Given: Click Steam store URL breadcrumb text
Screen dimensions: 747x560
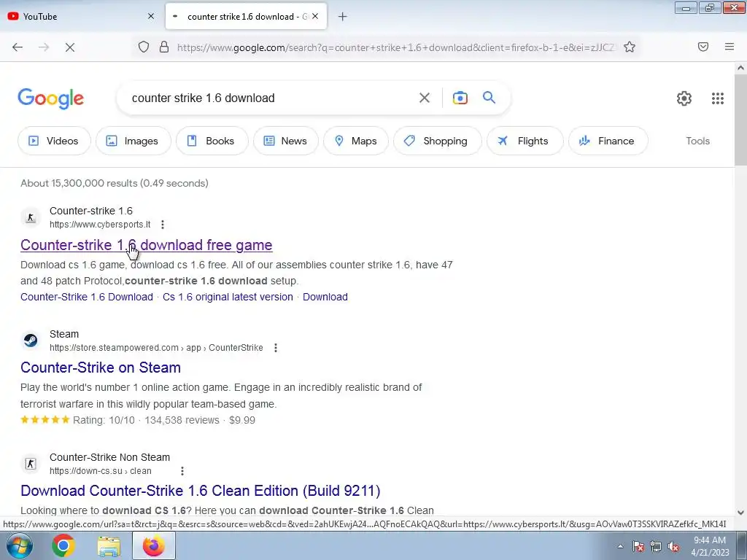Looking at the screenshot, I should [x=156, y=348].
